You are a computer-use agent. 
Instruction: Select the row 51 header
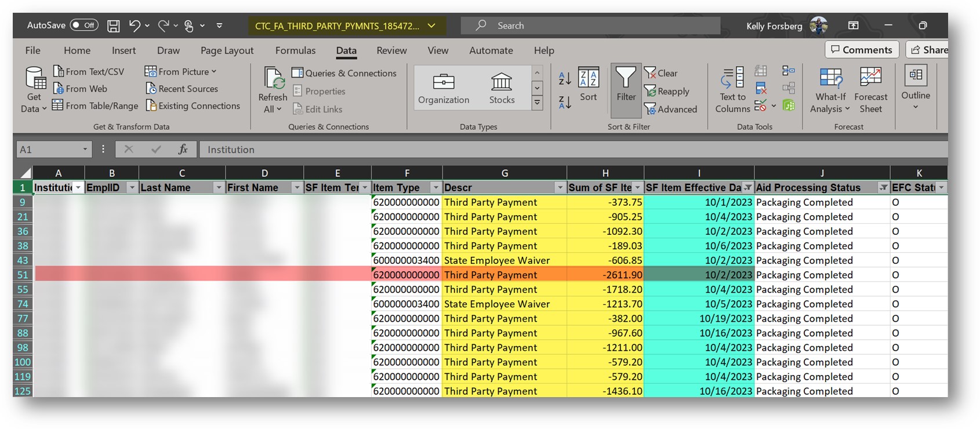click(23, 275)
